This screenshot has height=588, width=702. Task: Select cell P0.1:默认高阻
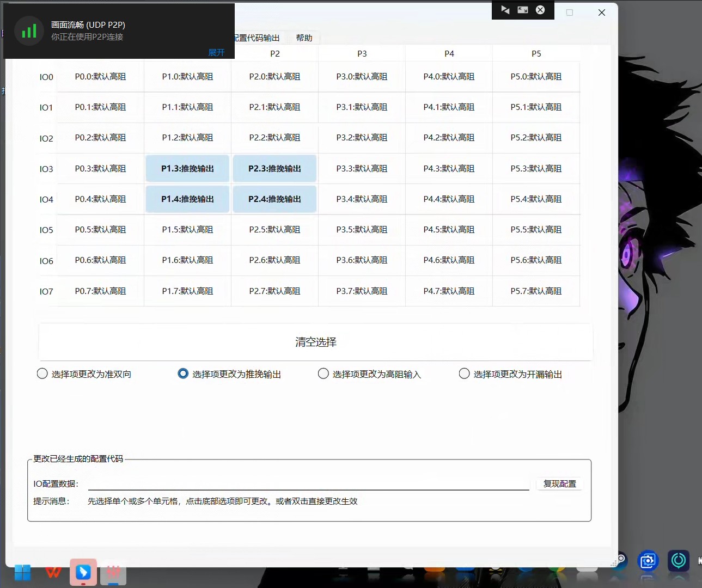(x=100, y=107)
